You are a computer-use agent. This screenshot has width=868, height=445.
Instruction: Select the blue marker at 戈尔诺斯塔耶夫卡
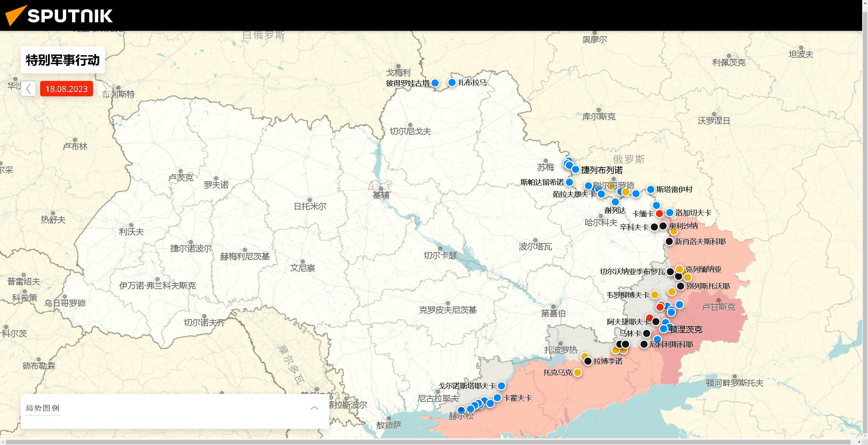(501, 386)
